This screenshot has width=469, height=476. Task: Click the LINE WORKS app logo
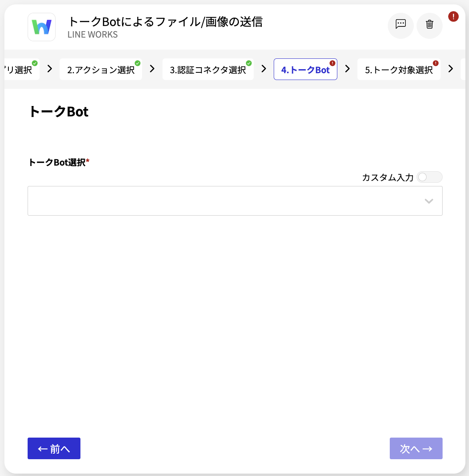click(x=42, y=27)
